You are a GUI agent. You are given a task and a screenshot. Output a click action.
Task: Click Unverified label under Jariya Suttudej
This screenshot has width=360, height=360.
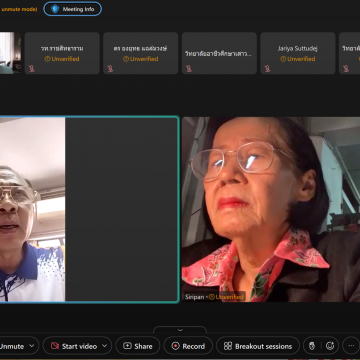click(x=298, y=59)
